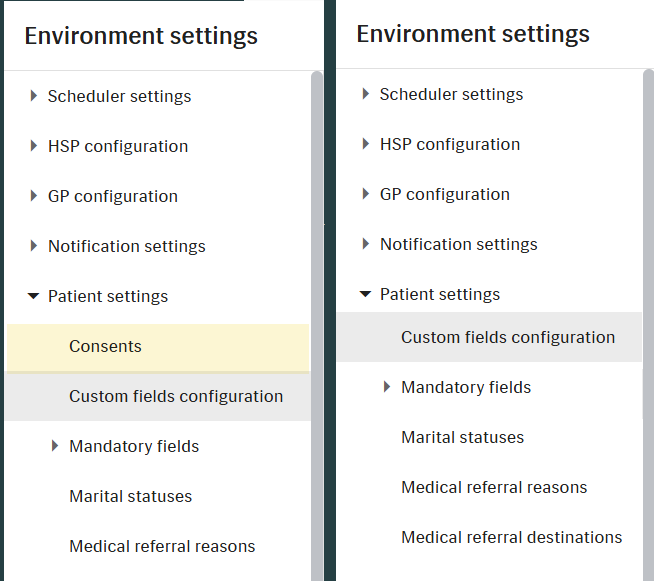654x581 pixels.
Task: Expand Scheduler settings in left panel
Action: click(x=34, y=96)
